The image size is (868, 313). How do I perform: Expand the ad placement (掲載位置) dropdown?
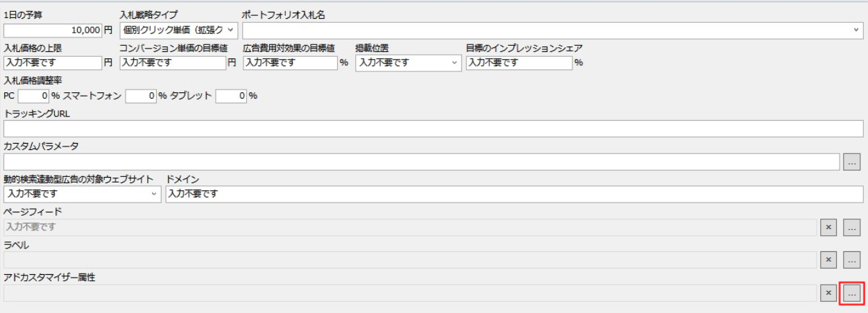(408, 62)
